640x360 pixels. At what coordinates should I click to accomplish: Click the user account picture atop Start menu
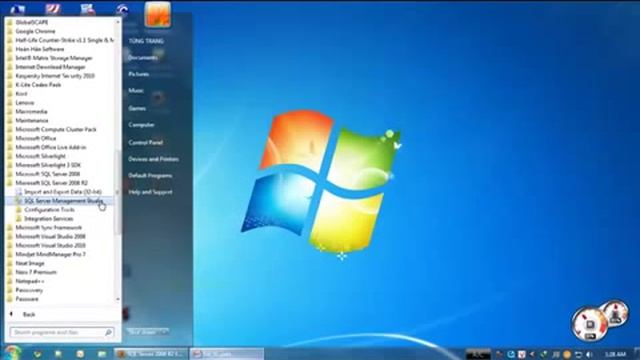click(158, 15)
